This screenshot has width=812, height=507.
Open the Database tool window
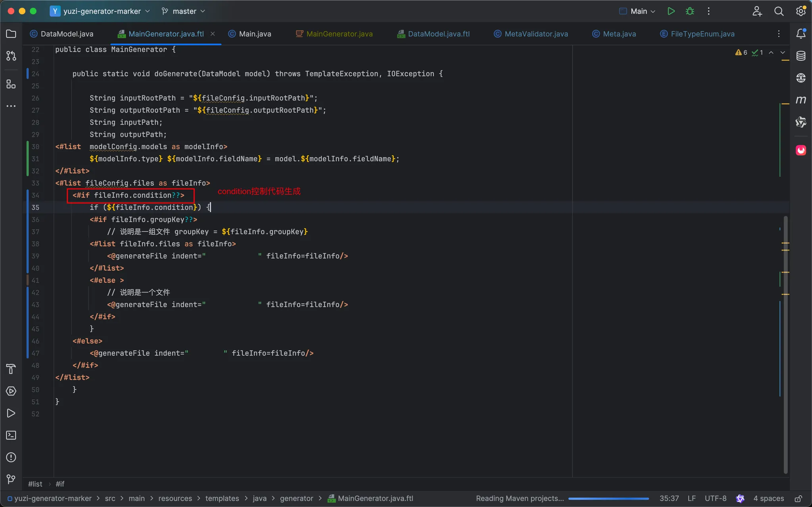click(801, 56)
